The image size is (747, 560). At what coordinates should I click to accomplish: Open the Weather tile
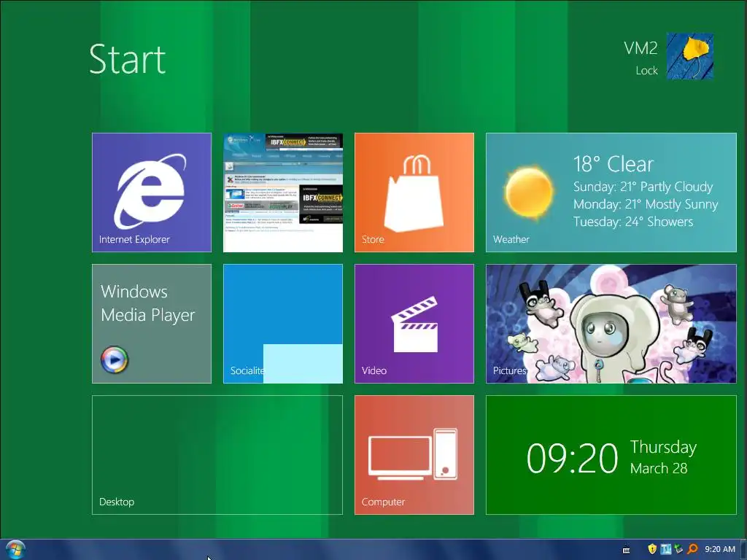click(611, 192)
